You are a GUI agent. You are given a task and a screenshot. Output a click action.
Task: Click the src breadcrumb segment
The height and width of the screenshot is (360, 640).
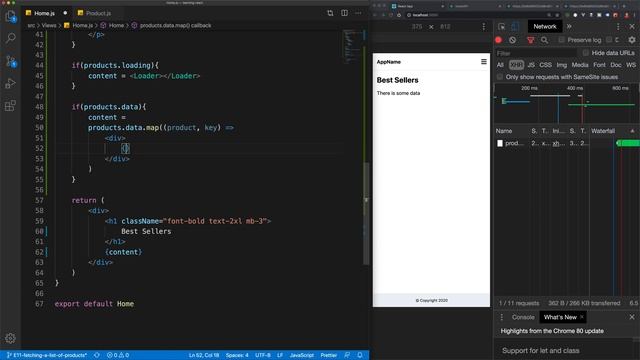31,25
